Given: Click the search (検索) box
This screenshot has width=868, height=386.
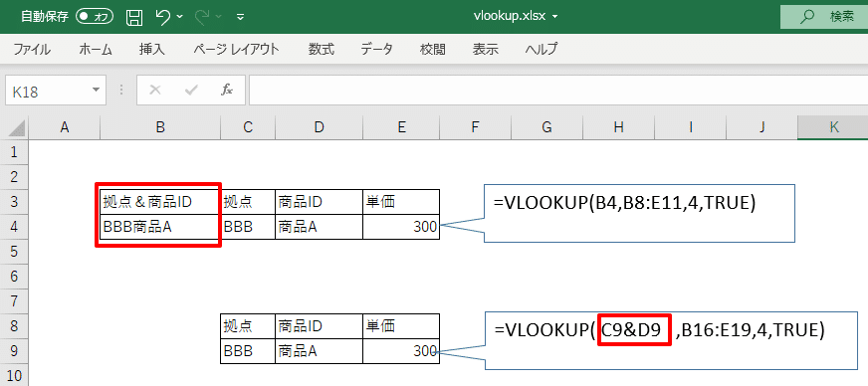Looking at the screenshot, I should pos(824,17).
